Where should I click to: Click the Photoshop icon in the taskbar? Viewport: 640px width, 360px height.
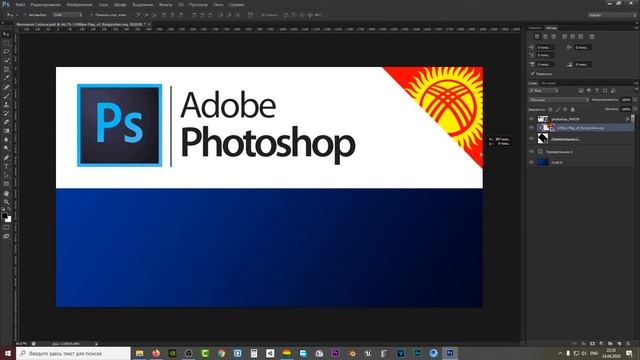[x=450, y=353]
